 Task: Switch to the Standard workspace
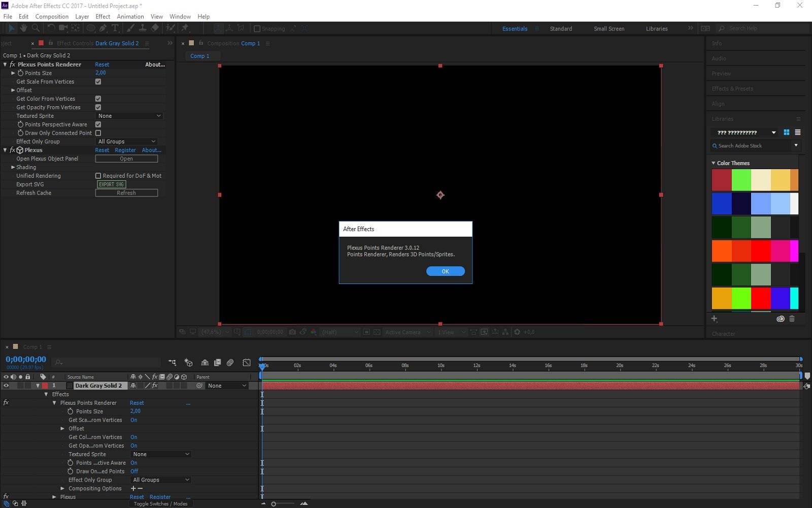point(561,29)
